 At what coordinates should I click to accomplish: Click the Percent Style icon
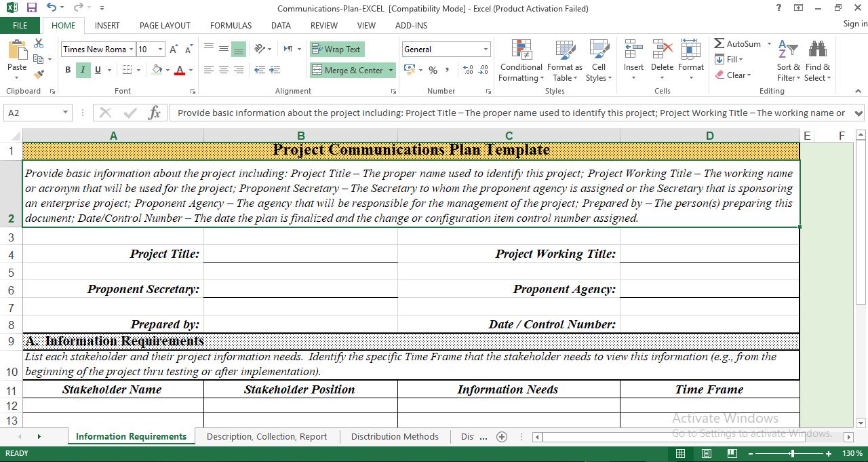[432, 70]
